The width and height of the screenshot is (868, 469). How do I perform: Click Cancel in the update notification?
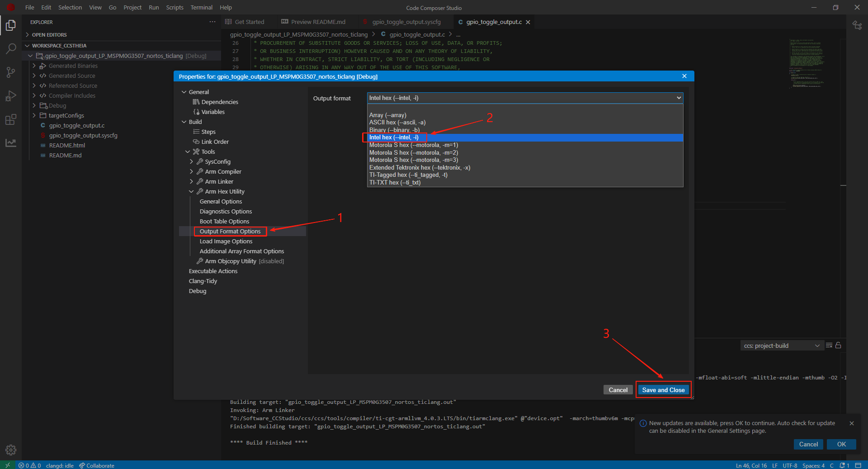pos(808,444)
